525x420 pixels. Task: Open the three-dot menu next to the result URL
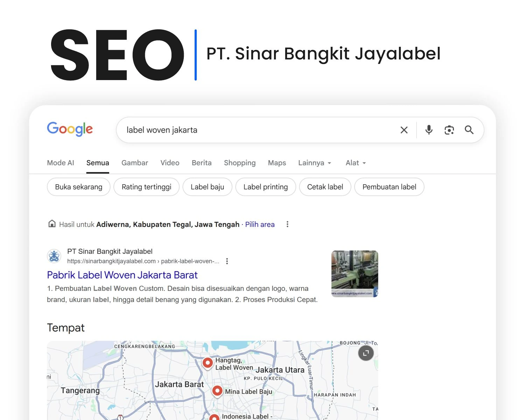point(227,261)
